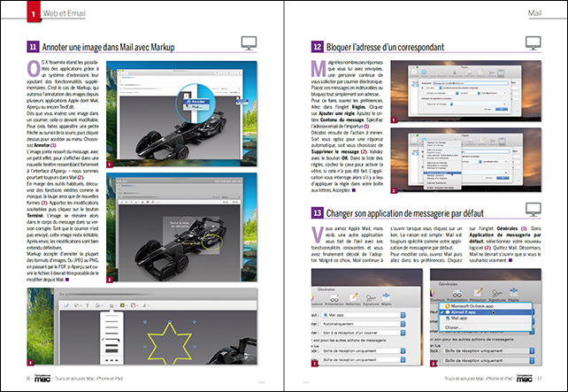Open the Son à la réception d'un courrier dropdown
Viewport: 568px width, 392px height.
point(365,334)
